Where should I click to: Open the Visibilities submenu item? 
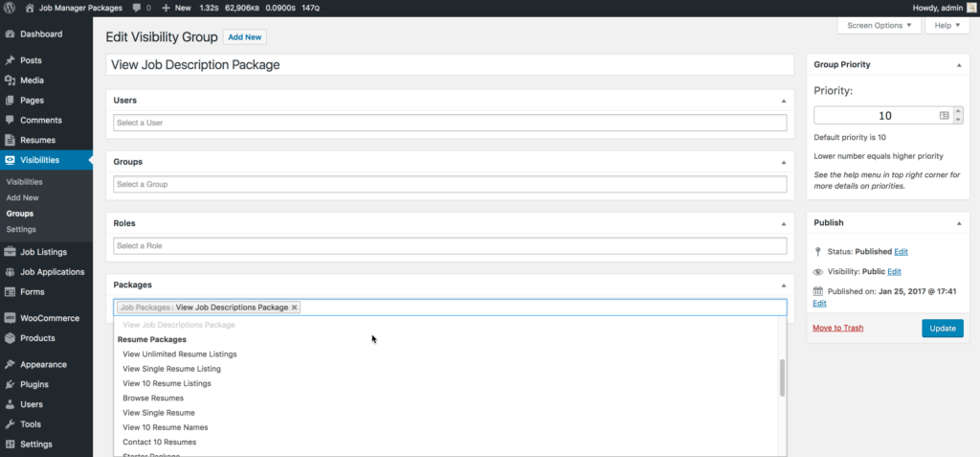click(x=24, y=182)
